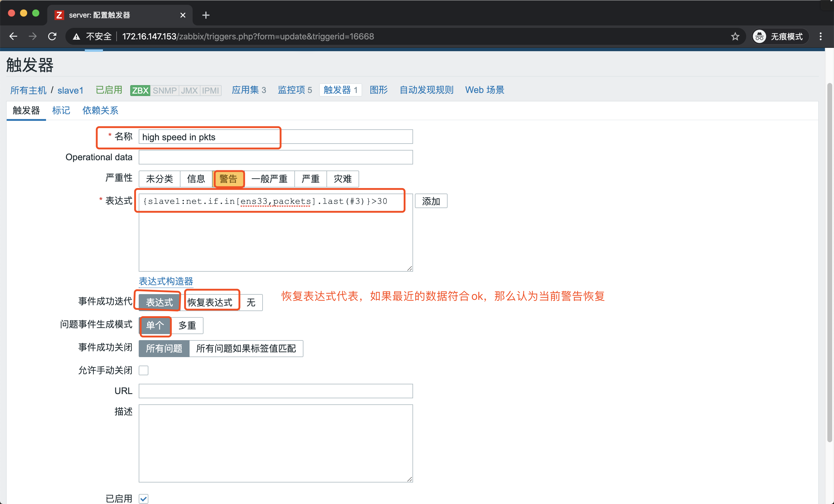This screenshot has width=834, height=504.
Task: Select severity 一般严重
Action: pyautogui.click(x=270, y=179)
